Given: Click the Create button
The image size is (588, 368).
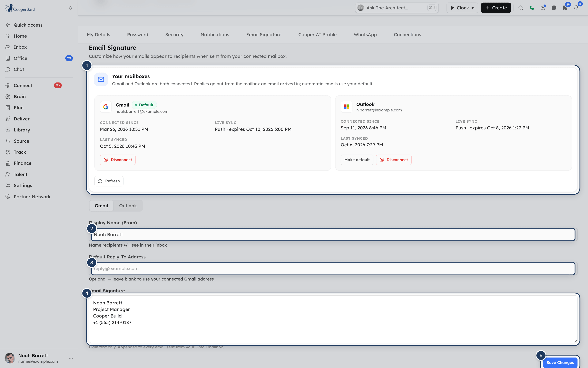Looking at the screenshot, I should point(496,8).
